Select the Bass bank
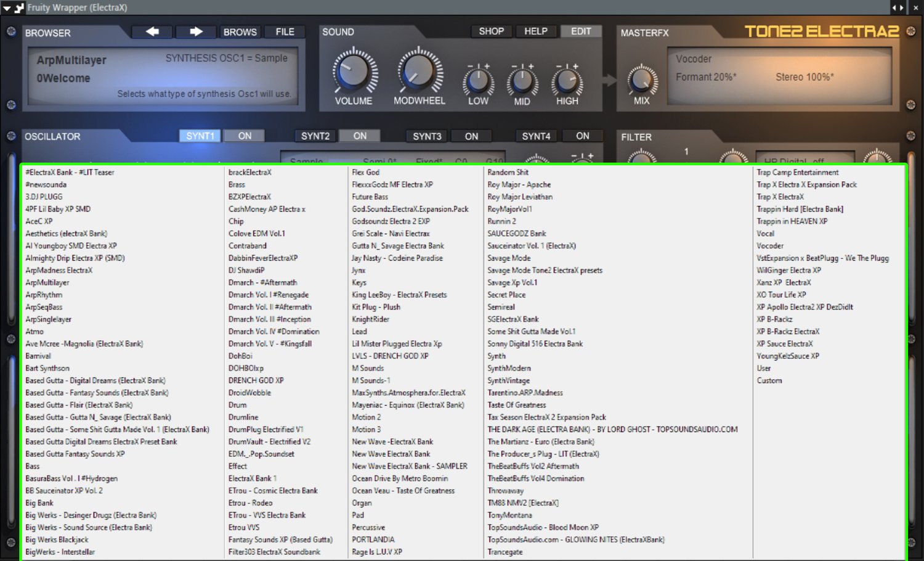Screen dimensions: 924x561 [32, 467]
